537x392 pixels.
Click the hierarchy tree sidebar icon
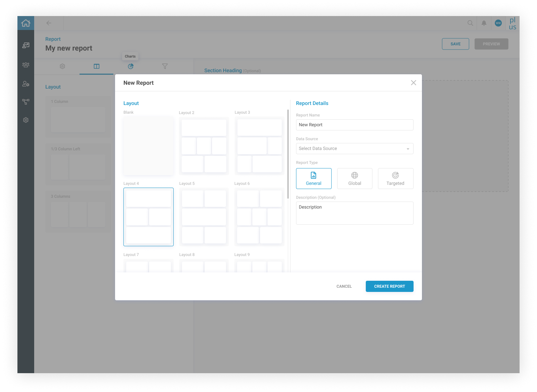point(26,102)
